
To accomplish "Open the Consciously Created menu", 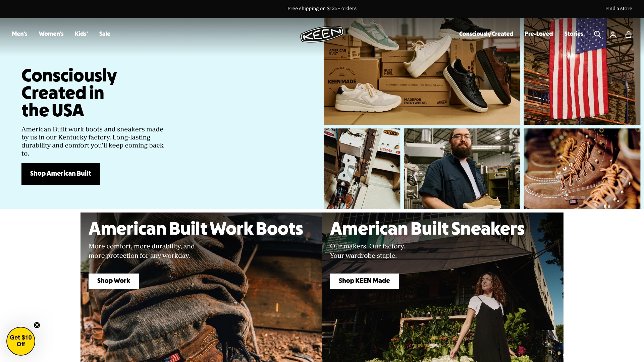I will [486, 34].
